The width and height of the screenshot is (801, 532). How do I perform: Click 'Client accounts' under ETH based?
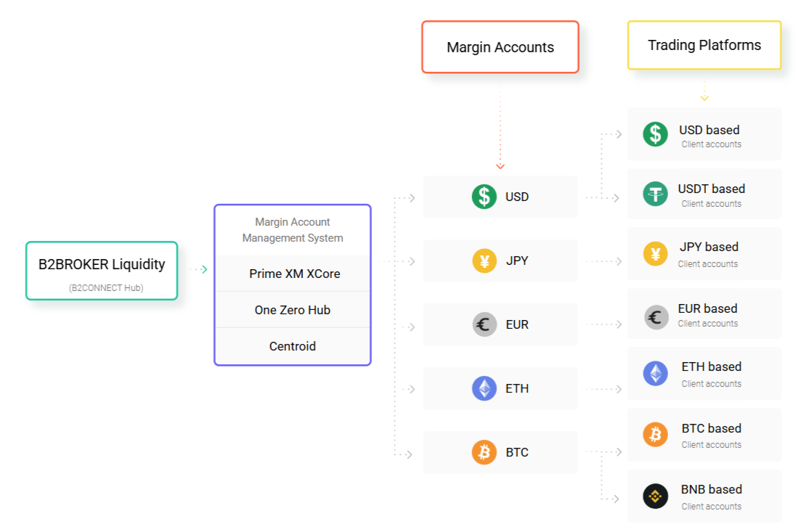(712, 384)
